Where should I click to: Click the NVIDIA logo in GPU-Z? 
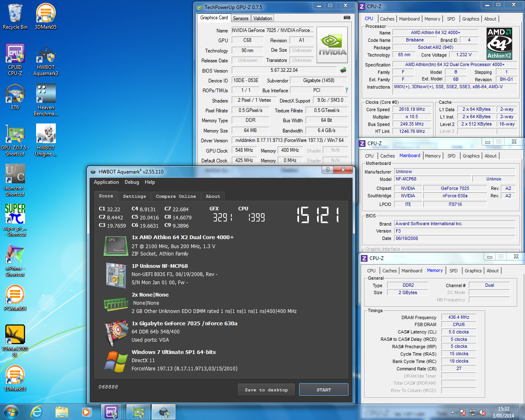coord(332,45)
